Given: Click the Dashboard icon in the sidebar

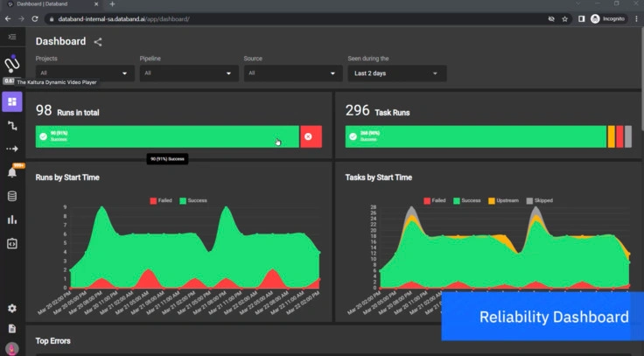Looking at the screenshot, I should point(12,101).
